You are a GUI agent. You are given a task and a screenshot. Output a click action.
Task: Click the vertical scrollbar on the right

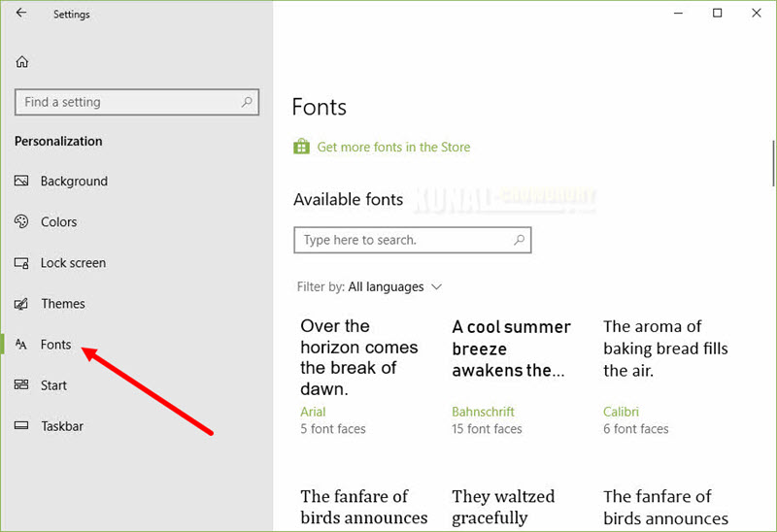pyautogui.click(x=773, y=163)
